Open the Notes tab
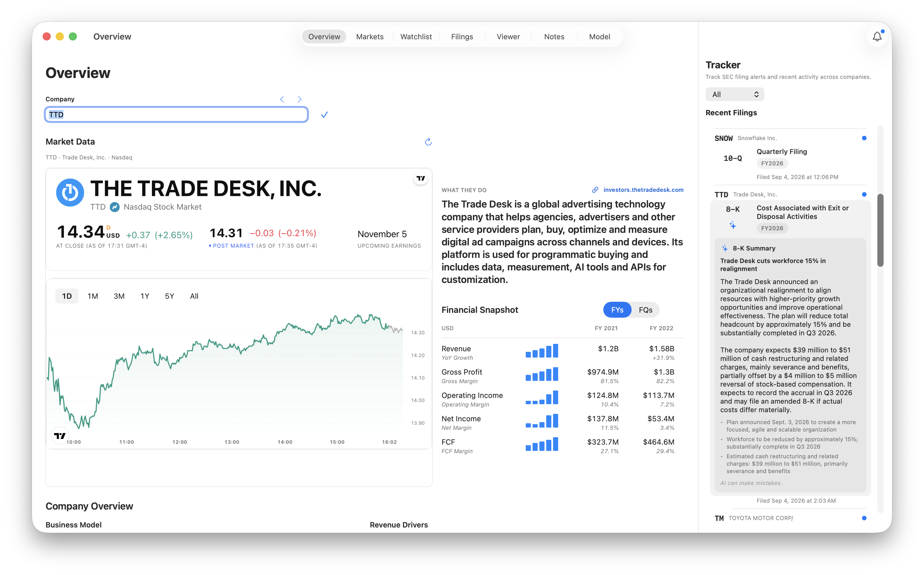The width and height of the screenshot is (924, 575). (554, 36)
